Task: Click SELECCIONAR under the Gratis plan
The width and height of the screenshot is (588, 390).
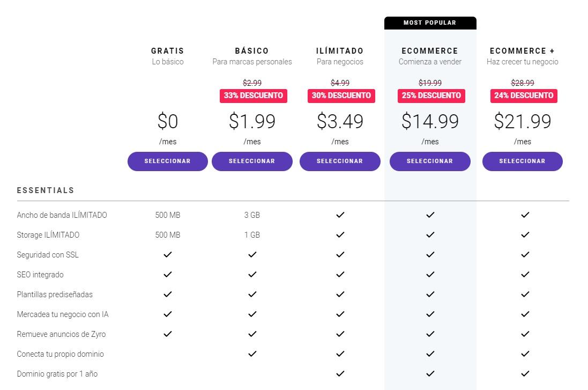Action: 167,161
